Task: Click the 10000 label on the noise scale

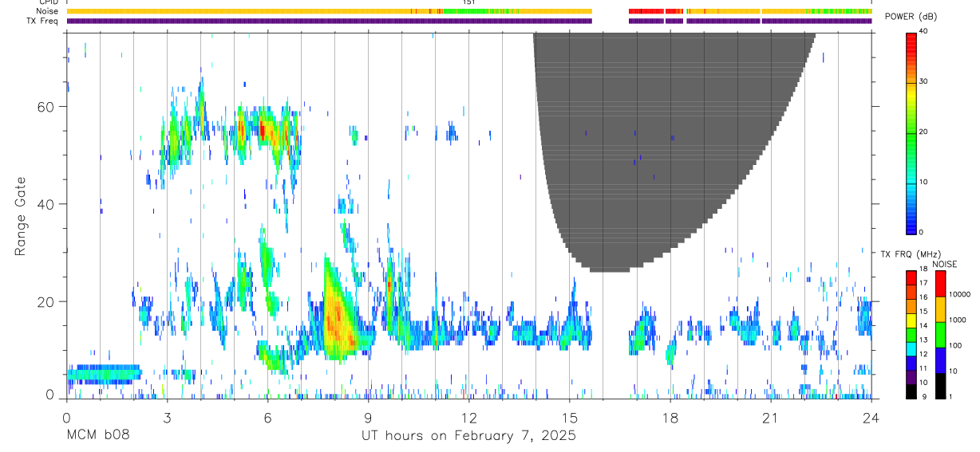Action: (960, 294)
